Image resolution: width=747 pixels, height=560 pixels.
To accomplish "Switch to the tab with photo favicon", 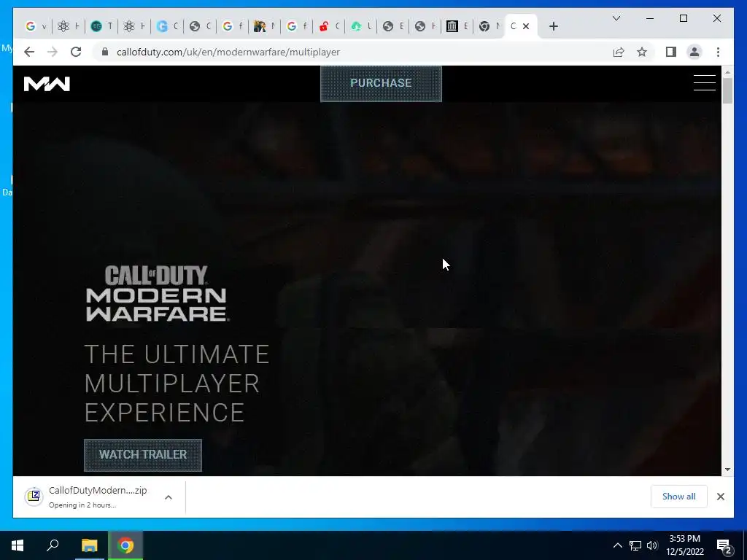I will pyautogui.click(x=264, y=26).
